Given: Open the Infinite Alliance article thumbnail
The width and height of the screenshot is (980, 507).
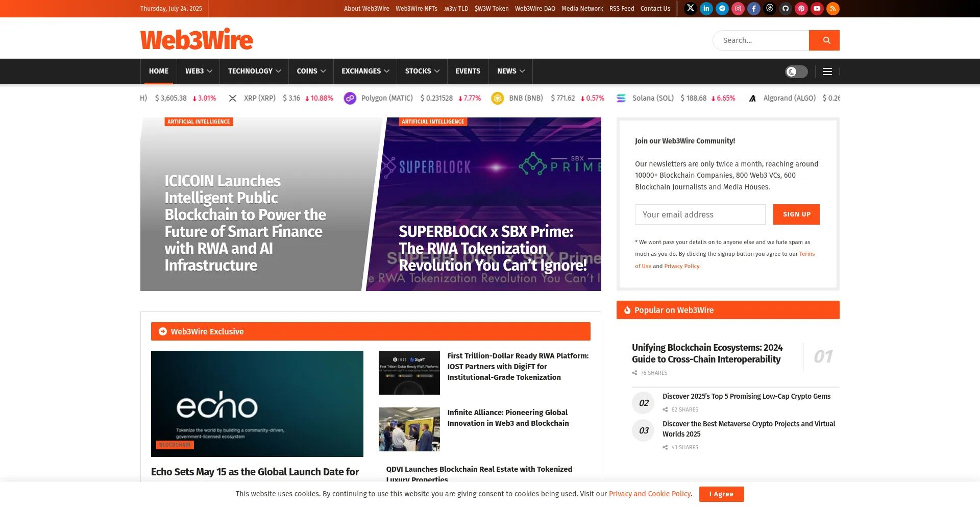Looking at the screenshot, I should [409, 429].
